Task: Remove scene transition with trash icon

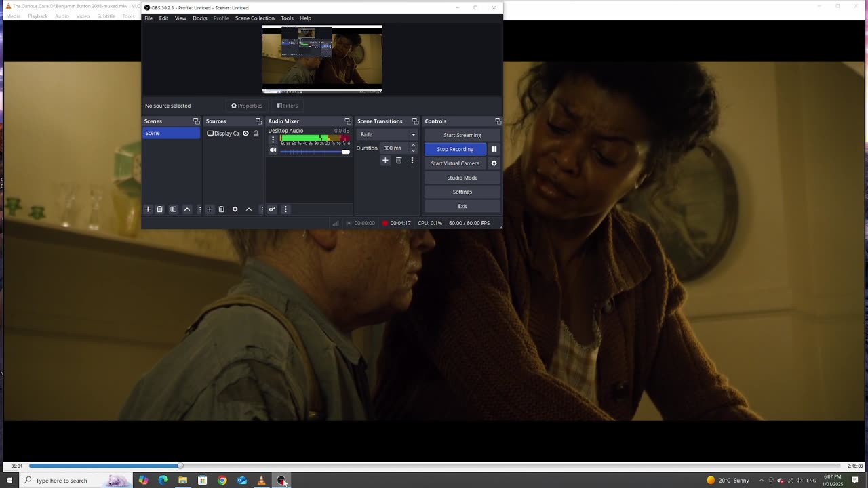Action: click(x=399, y=161)
